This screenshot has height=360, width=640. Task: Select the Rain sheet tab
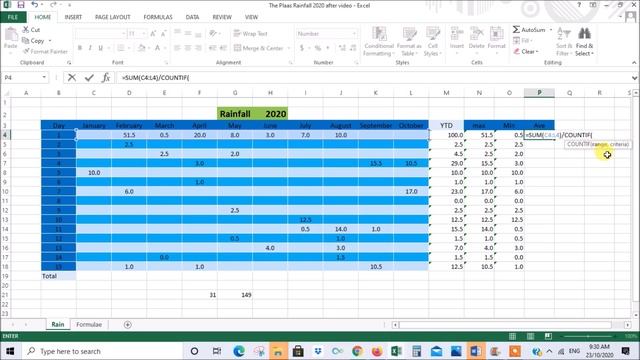58,324
